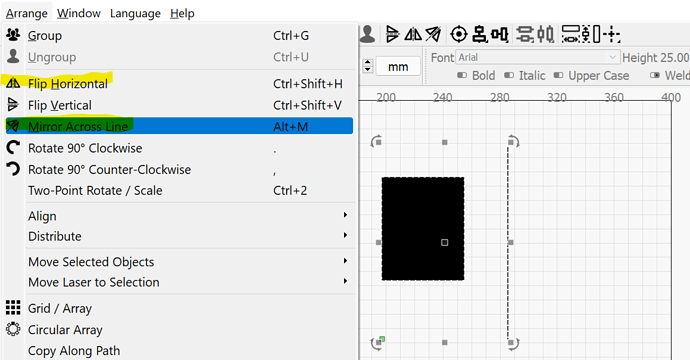Click Flip Horizontal icon in the toolbar
690x360 pixels.
click(413, 34)
